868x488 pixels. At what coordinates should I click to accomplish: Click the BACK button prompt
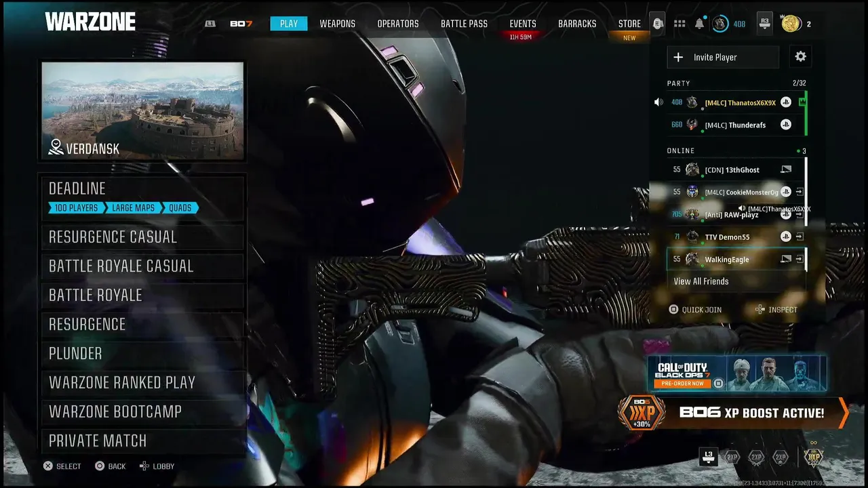(x=111, y=466)
